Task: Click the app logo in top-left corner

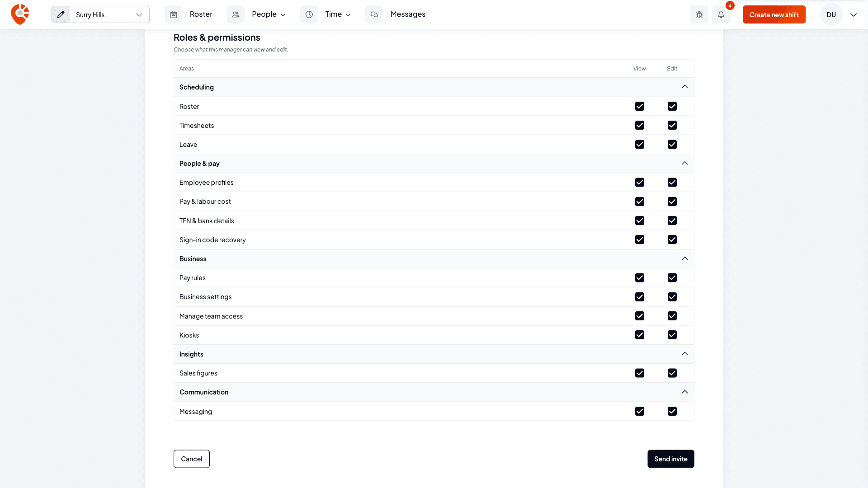Action: click(x=20, y=14)
